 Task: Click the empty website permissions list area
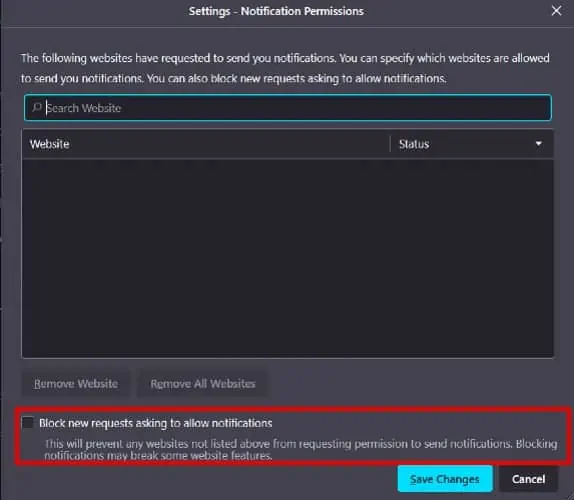tap(288, 258)
